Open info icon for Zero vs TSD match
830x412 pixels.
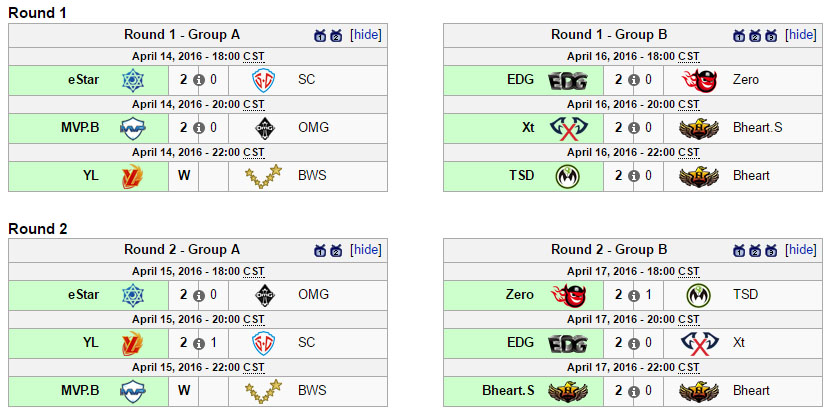634,295
